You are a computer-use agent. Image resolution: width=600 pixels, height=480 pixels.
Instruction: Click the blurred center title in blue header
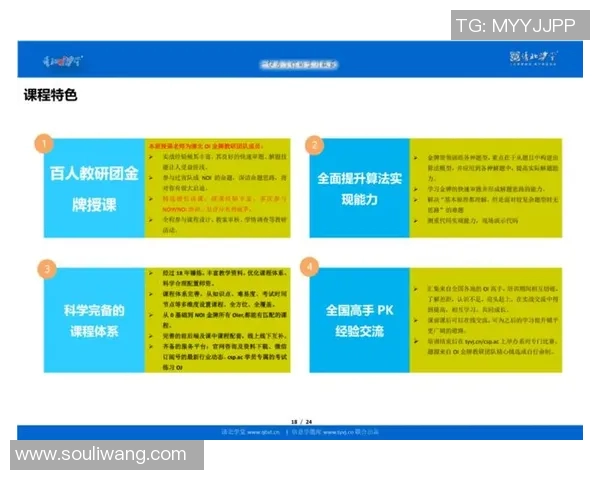click(299, 65)
